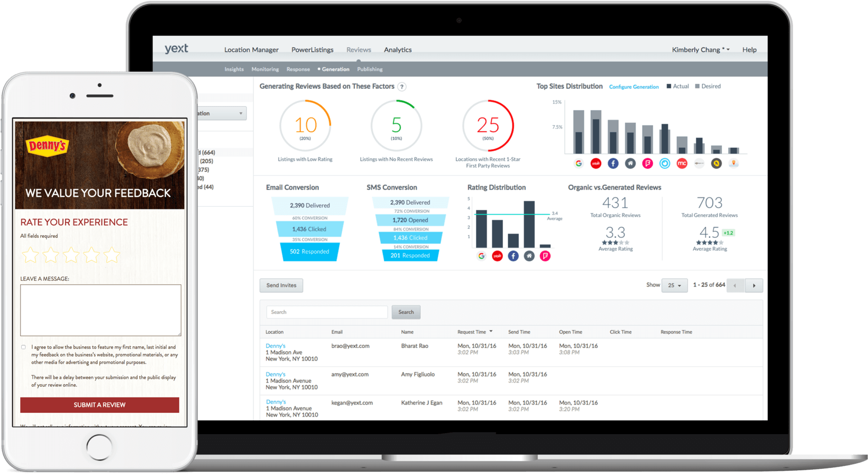868x474 pixels.
Task: Click '201 Responded' SMS Conversion funnel segment
Action: [410, 256]
